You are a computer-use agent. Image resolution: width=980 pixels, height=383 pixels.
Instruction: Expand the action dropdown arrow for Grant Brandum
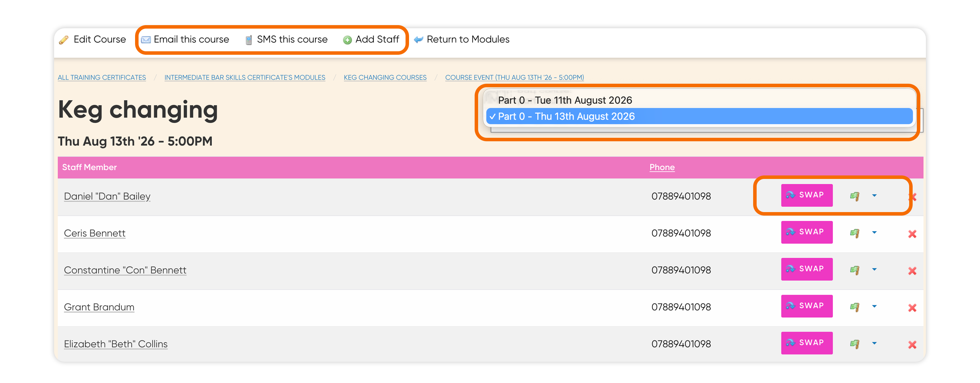coord(874,306)
